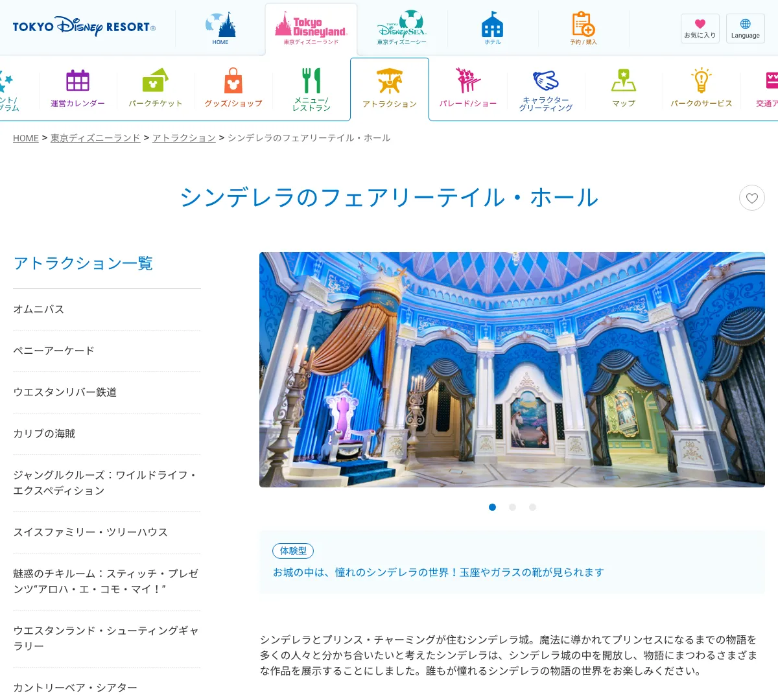Open パークのサービス lightbulb icon
778x700 pixels.
tap(701, 88)
